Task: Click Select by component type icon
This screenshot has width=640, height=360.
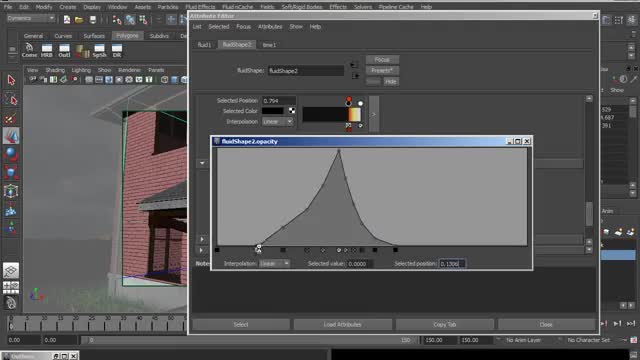Action: 143,20
